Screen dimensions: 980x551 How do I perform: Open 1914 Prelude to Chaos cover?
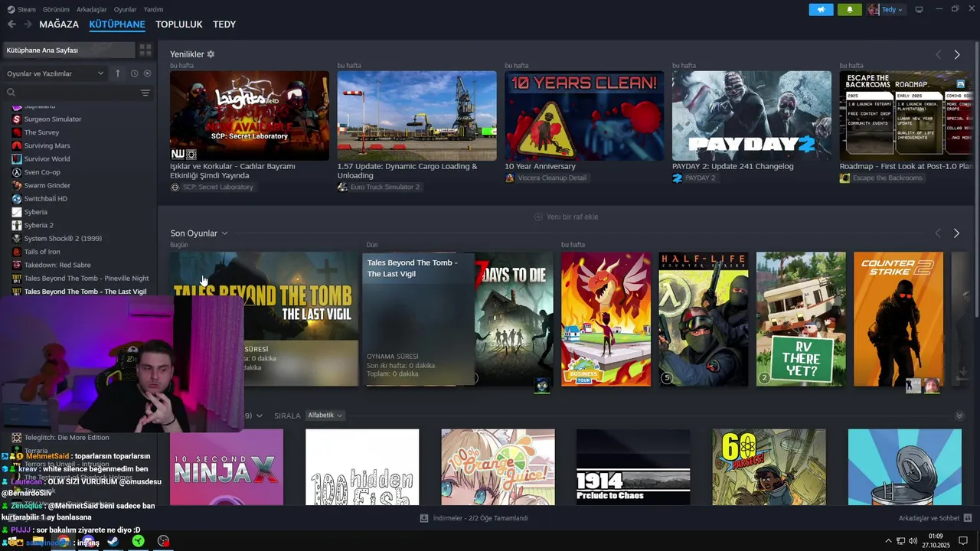[x=633, y=467]
